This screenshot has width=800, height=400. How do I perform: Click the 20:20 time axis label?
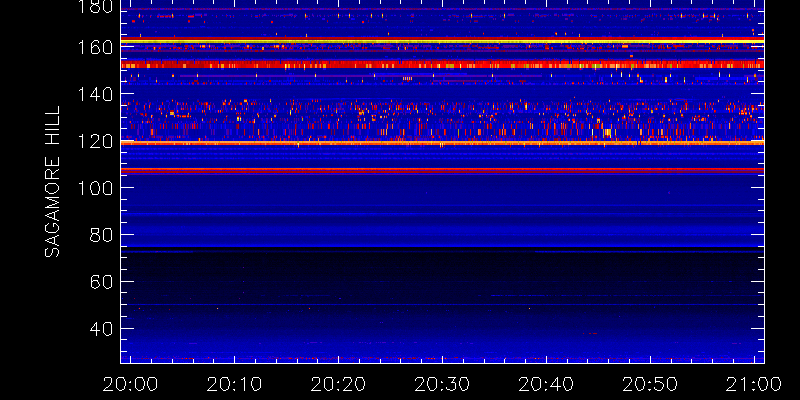[338, 384]
